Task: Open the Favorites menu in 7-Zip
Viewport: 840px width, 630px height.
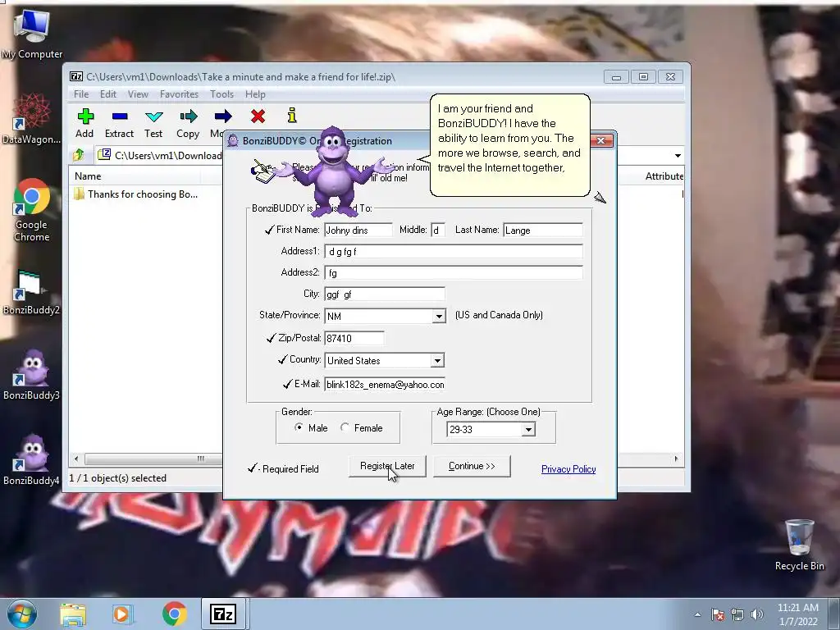Action: [179, 94]
